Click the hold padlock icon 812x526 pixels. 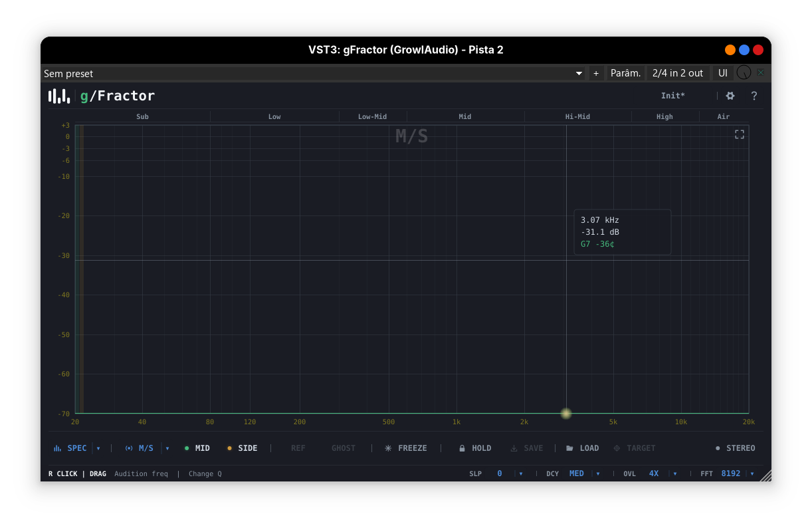462,448
